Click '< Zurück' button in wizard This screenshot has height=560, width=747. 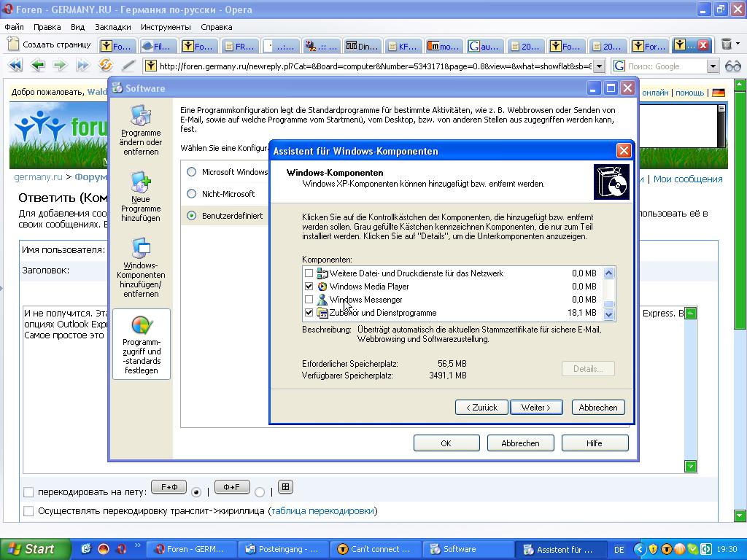point(481,408)
